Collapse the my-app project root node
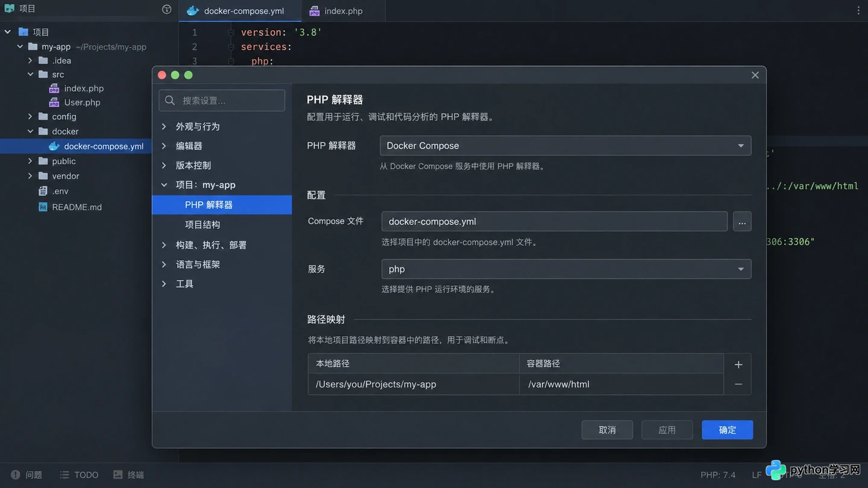This screenshot has width=868, height=488. click(x=20, y=46)
